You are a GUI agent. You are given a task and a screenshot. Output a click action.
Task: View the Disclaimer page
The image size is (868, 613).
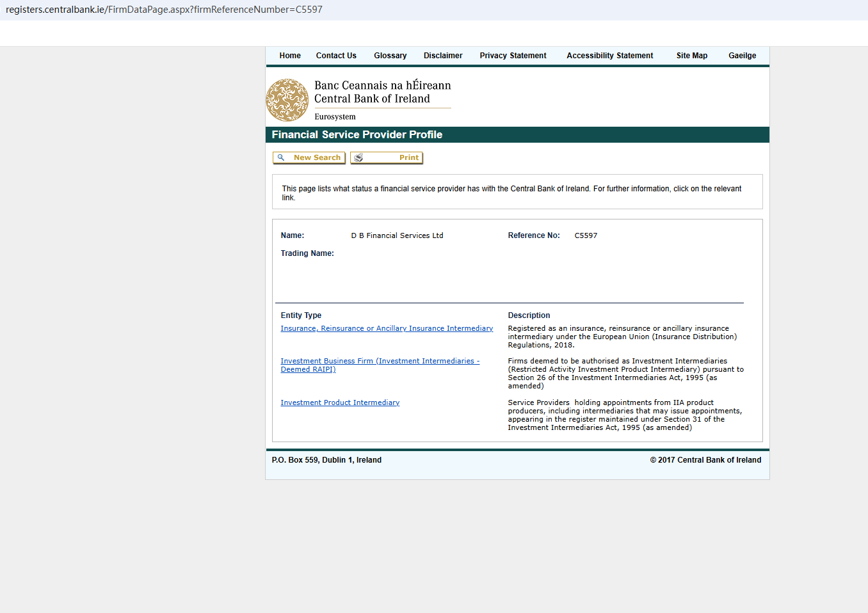click(x=442, y=56)
